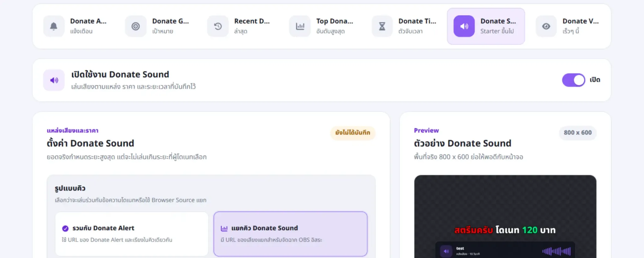Open the Recent D... tab label
The width and height of the screenshot is (644, 258).
(252, 21)
